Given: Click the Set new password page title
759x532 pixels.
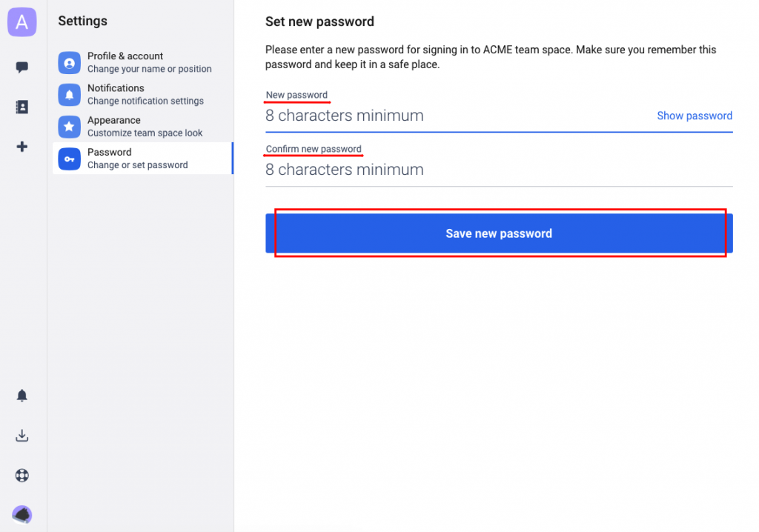Looking at the screenshot, I should pos(319,21).
